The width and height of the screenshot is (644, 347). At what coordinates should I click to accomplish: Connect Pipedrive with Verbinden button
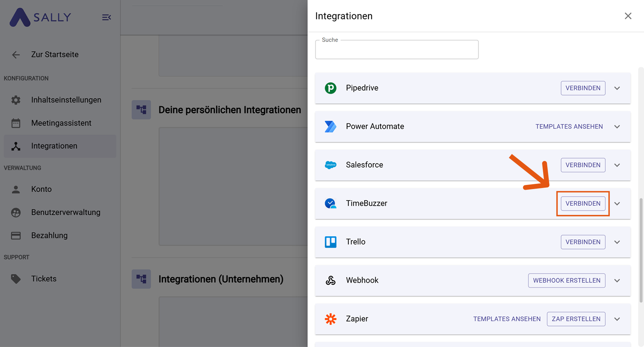583,88
